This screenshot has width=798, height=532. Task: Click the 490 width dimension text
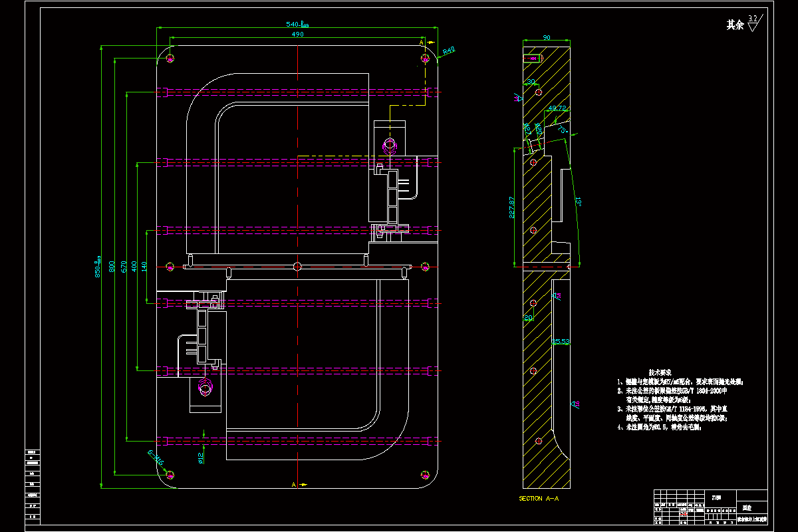click(297, 34)
